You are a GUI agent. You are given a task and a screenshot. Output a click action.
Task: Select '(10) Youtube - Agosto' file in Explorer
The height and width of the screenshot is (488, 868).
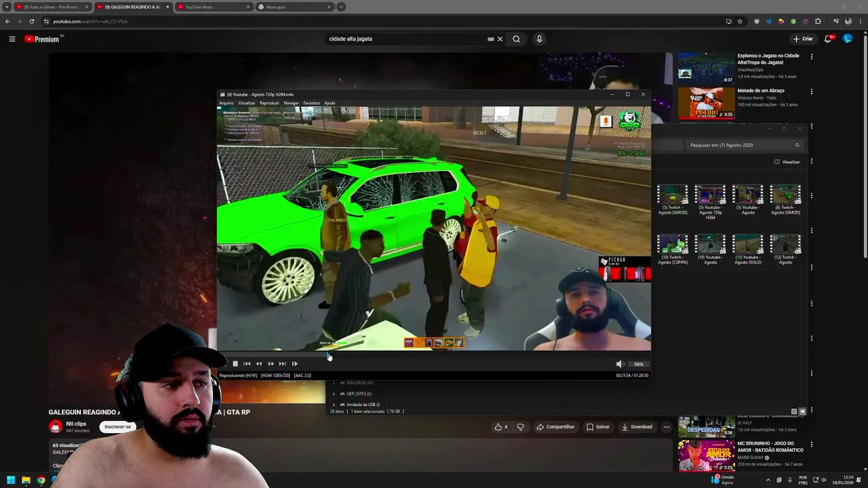pyautogui.click(x=710, y=249)
